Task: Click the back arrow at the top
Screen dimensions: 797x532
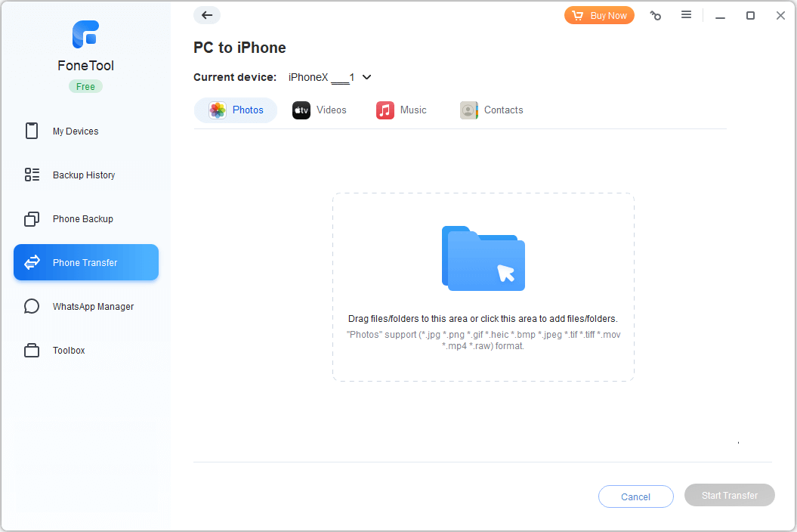Action: click(207, 15)
